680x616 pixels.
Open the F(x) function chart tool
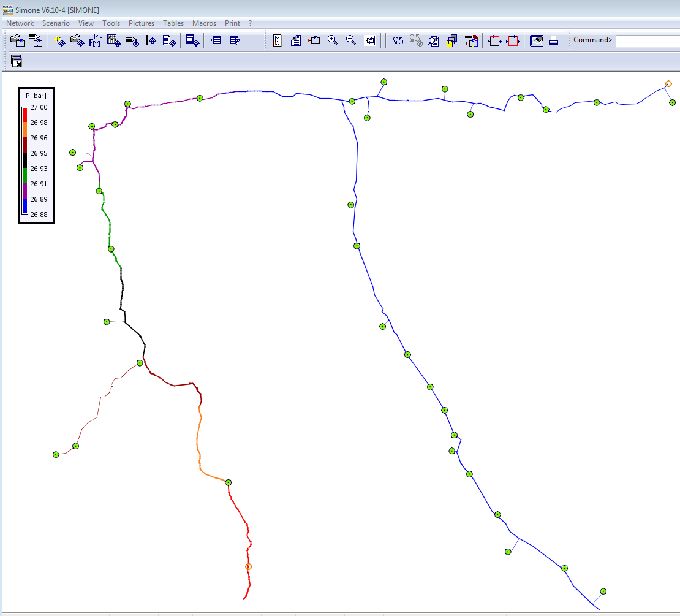(95, 41)
